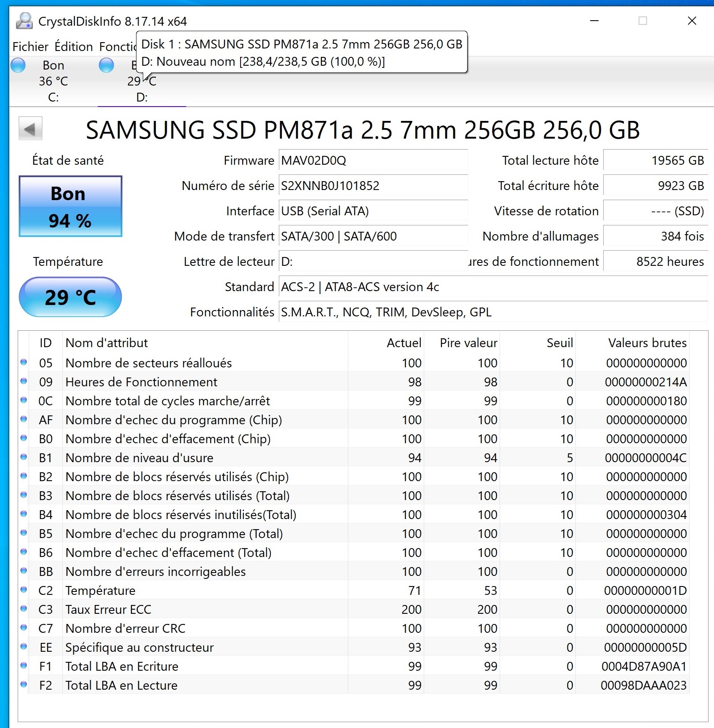
Task: Click status dot for Total LBA en Lecture
Action: coord(24,685)
